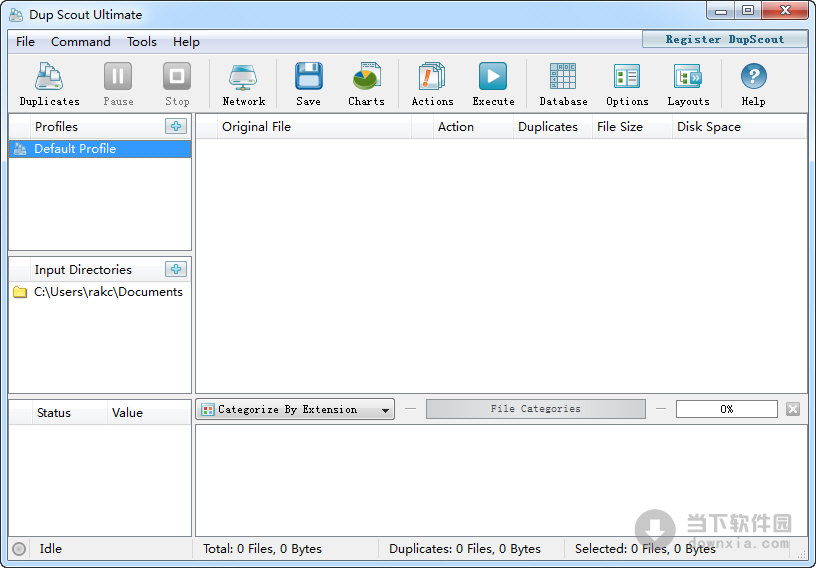The height and width of the screenshot is (568, 816).
Task: Click the Profiles panel header
Action: coord(56,127)
